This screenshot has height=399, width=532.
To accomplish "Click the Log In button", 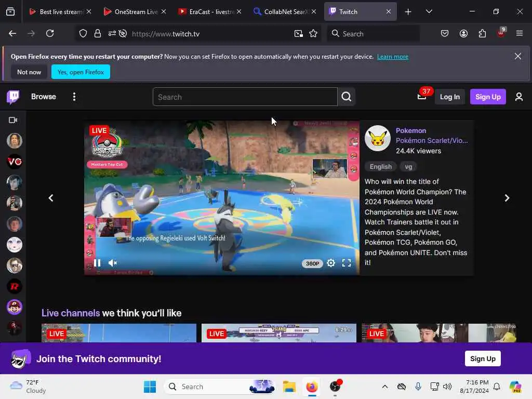I will tap(450, 97).
